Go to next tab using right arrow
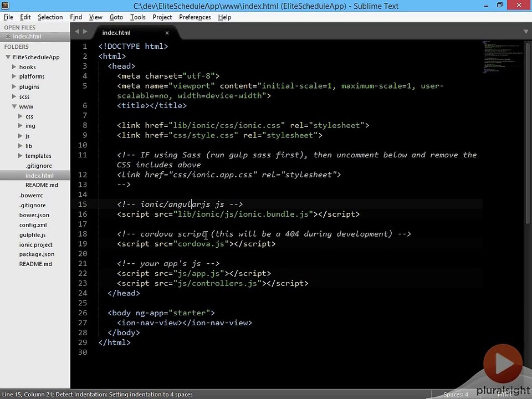532x399 pixels. pyautogui.click(x=85, y=32)
